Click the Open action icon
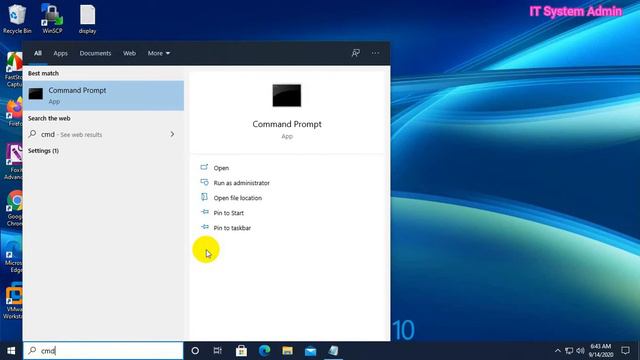640x360 pixels. [x=204, y=167]
